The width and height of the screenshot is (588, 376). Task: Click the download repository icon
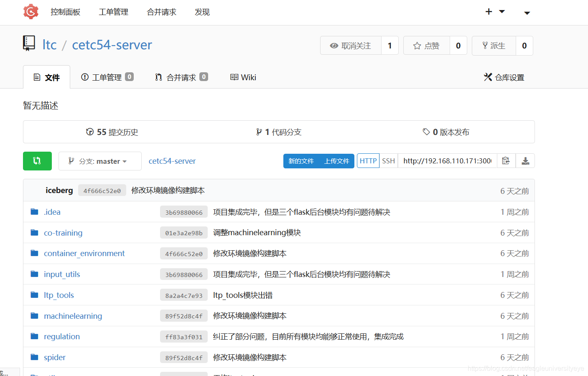[x=525, y=161]
